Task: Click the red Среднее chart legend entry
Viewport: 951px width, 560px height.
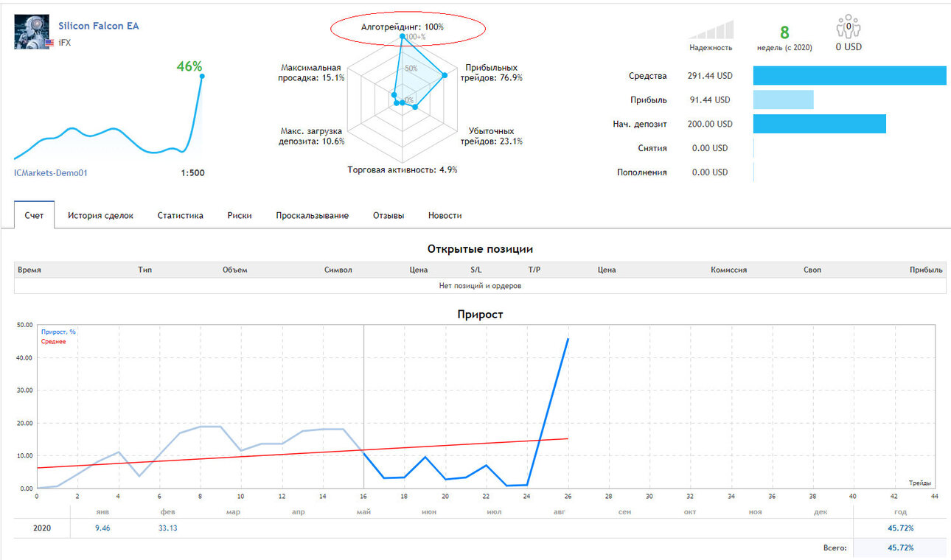Action: pyautogui.click(x=54, y=341)
